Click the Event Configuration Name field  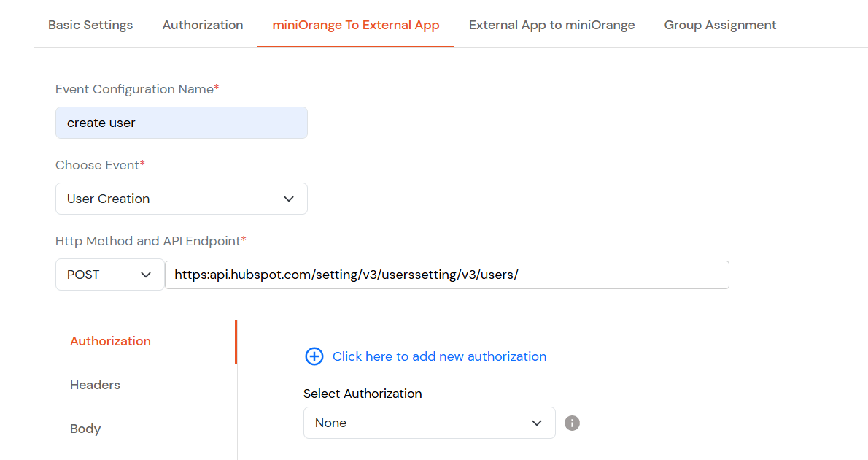182,123
